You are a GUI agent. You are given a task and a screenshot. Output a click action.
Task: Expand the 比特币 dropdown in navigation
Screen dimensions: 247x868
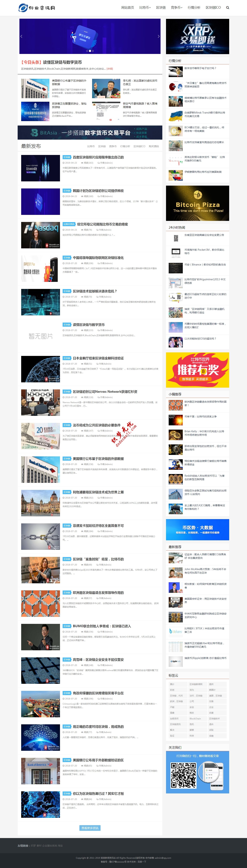pos(145,7)
